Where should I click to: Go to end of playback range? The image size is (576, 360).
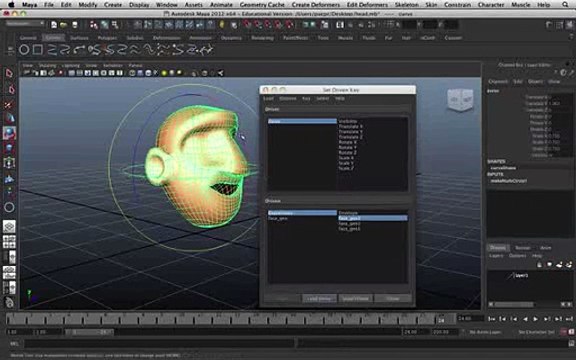(x=569, y=319)
